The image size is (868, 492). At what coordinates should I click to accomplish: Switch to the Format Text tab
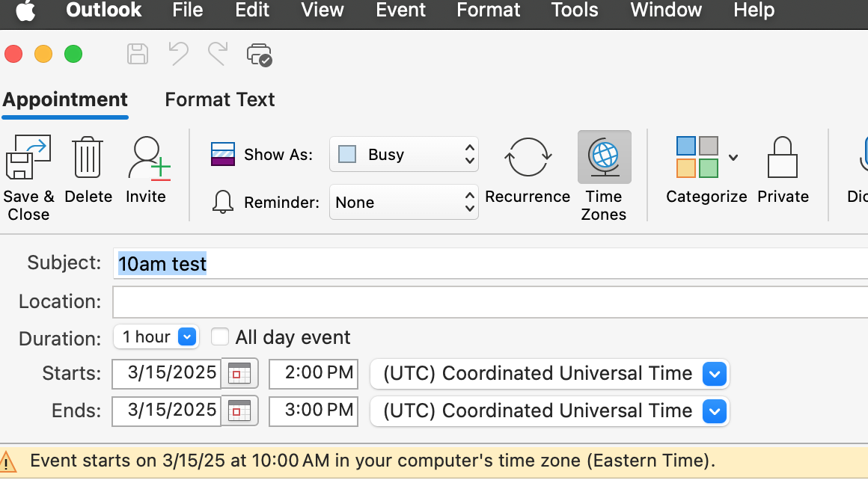pos(220,99)
